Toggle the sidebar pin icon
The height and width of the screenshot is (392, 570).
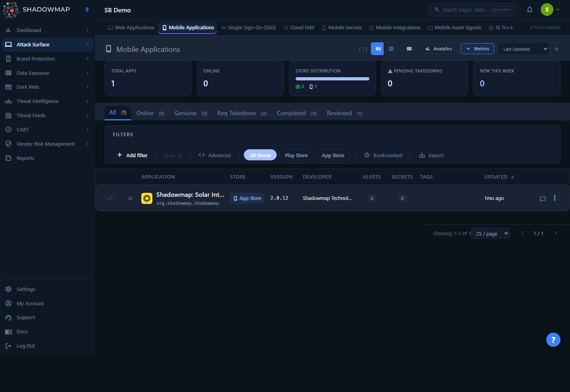tap(87, 10)
